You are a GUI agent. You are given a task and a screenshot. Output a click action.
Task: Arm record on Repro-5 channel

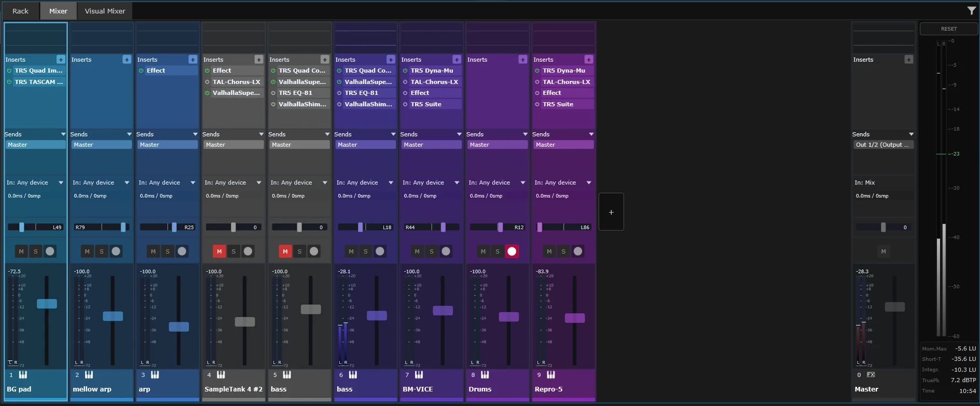[578, 251]
